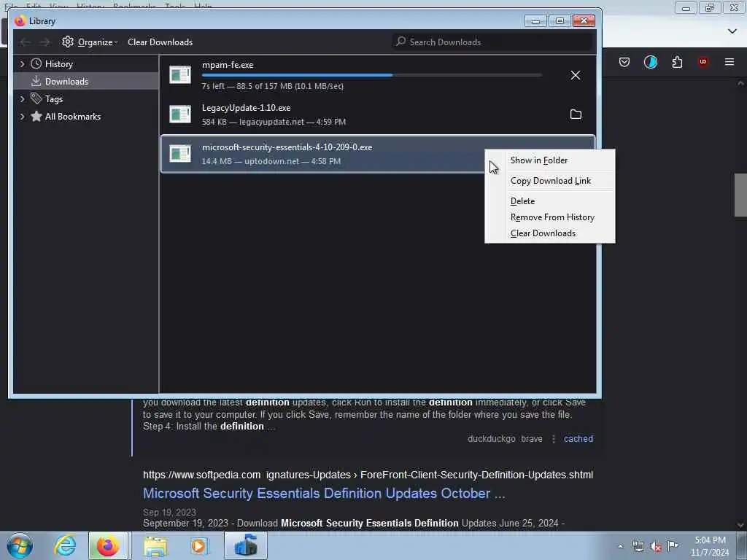Select Downloads in the Library sidebar
The height and width of the screenshot is (560, 747).
tap(66, 82)
